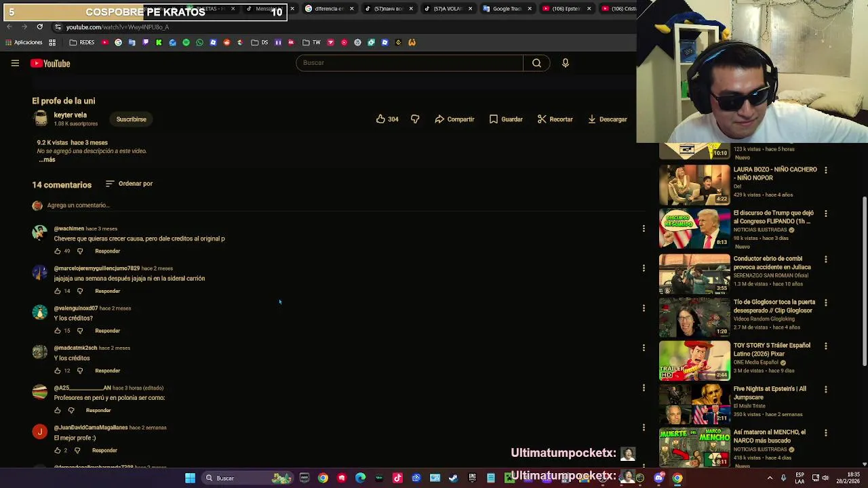This screenshot has height=488, width=868.
Task: Open DS bookmarks folder
Action: point(260,43)
